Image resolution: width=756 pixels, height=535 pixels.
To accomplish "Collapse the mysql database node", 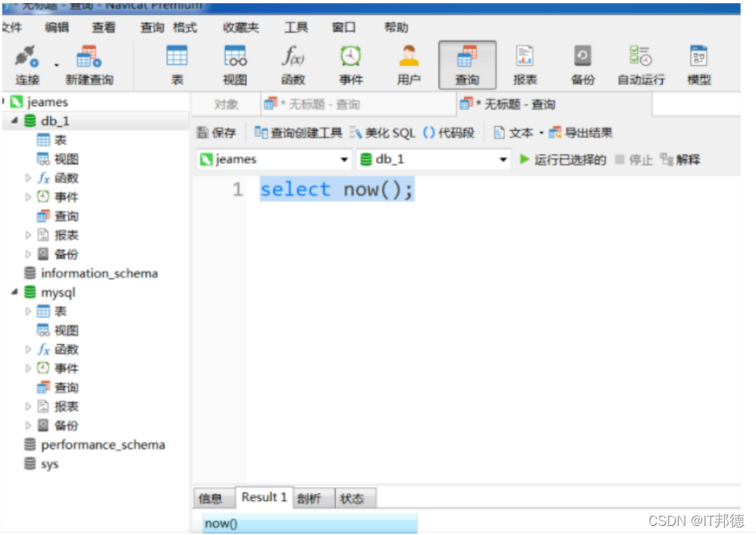I will pyautogui.click(x=14, y=292).
